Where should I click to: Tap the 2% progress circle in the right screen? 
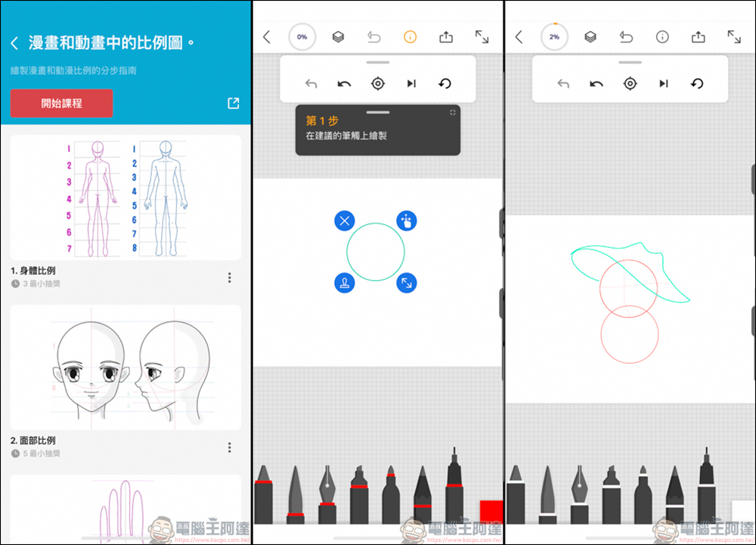(x=554, y=36)
